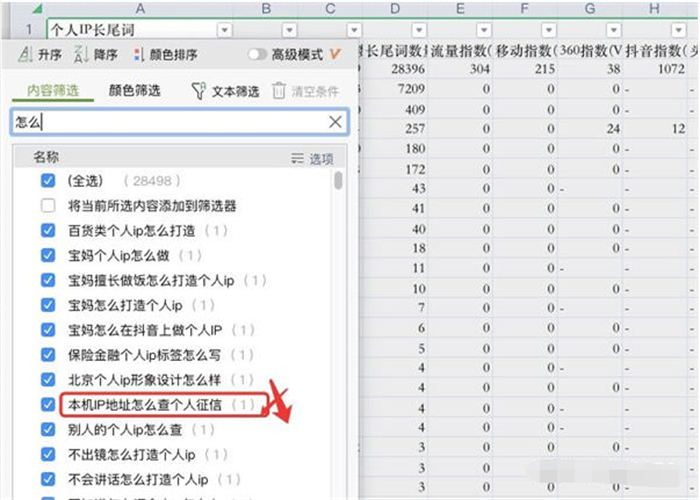Click the select-all corner triangle
The height and width of the screenshot is (500, 700).
pyautogui.click(x=37, y=8)
